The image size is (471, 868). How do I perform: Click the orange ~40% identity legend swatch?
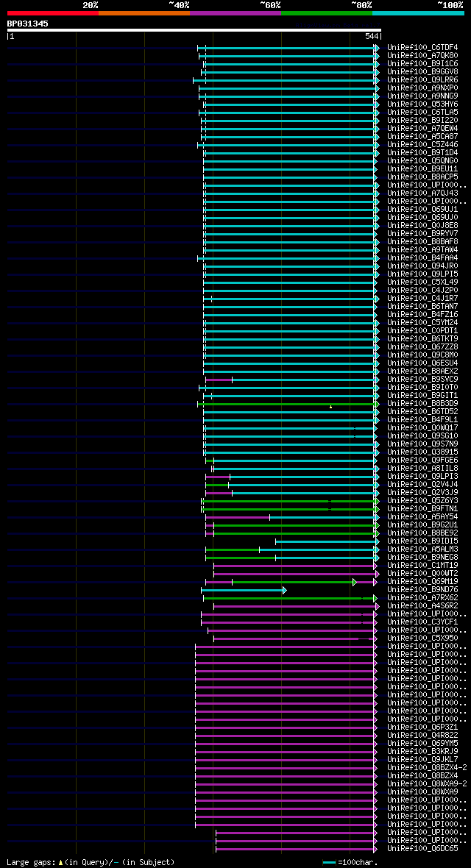pos(144,13)
